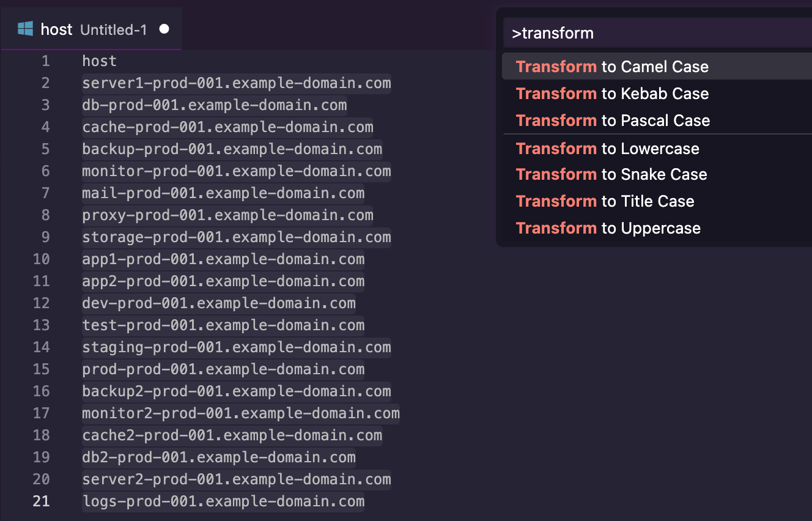Click the server1-prod-001 hostname line
The width and height of the screenshot is (812, 521).
click(x=236, y=83)
